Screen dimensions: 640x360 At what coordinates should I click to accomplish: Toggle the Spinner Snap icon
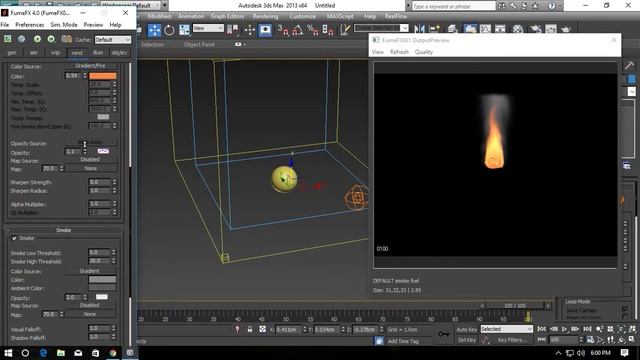pyautogui.click(x=328, y=30)
